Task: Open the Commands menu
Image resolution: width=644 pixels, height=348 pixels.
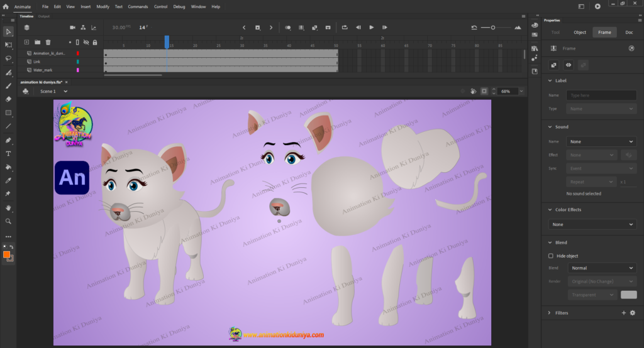Action: tap(138, 6)
